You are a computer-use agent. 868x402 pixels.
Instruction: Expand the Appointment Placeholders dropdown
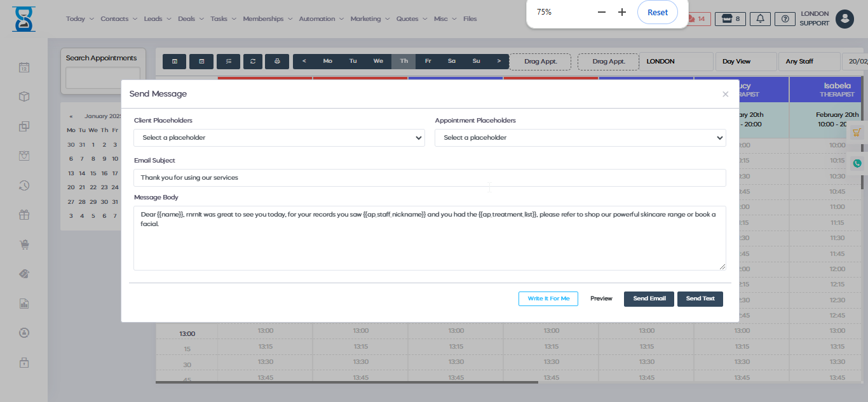(580, 138)
